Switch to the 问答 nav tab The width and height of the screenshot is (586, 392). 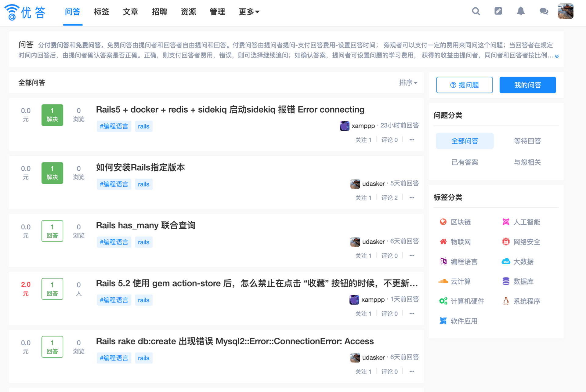point(73,12)
